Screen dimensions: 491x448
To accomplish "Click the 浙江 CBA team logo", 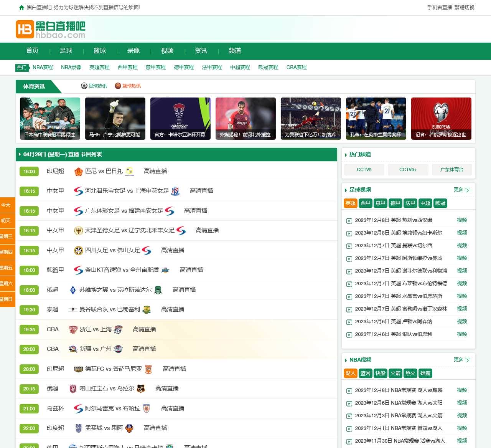I will coord(73,329).
